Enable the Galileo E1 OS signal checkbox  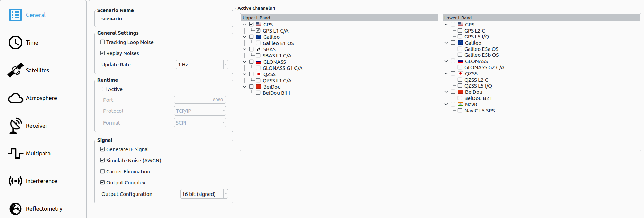[x=258, y=43]
